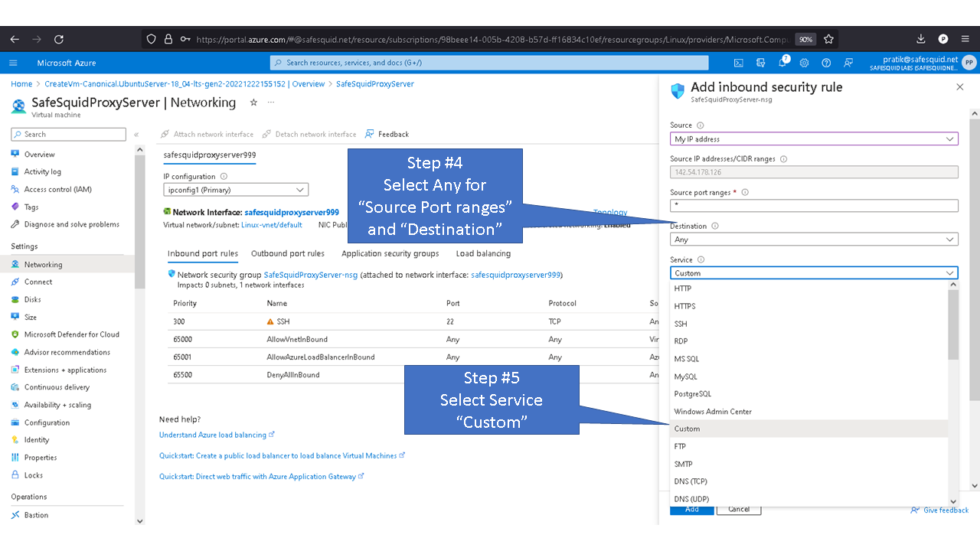The width and height of the screenshot is (980, 551).
Task: Switch to Outbound port rules tab
Action: point(288,253)
